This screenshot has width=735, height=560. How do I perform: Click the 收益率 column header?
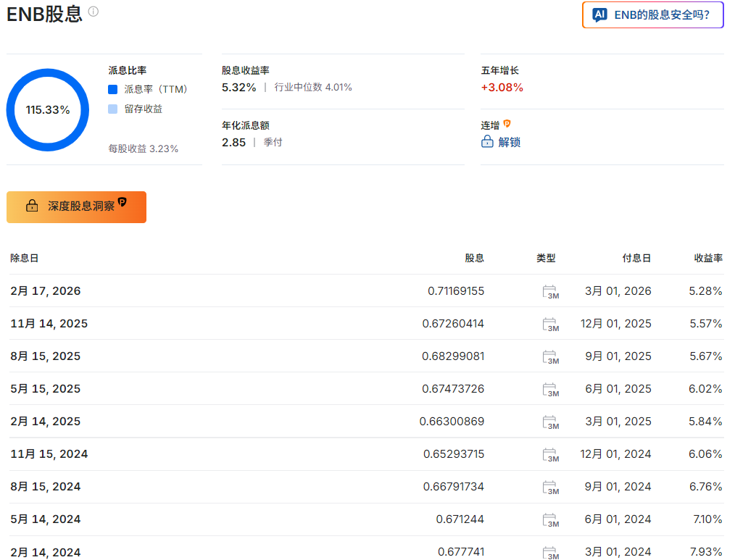click(x=707, y=258)
